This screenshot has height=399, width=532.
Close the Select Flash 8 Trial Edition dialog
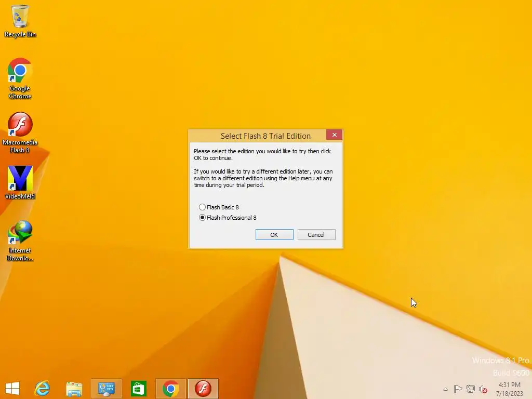coord(334,135)
